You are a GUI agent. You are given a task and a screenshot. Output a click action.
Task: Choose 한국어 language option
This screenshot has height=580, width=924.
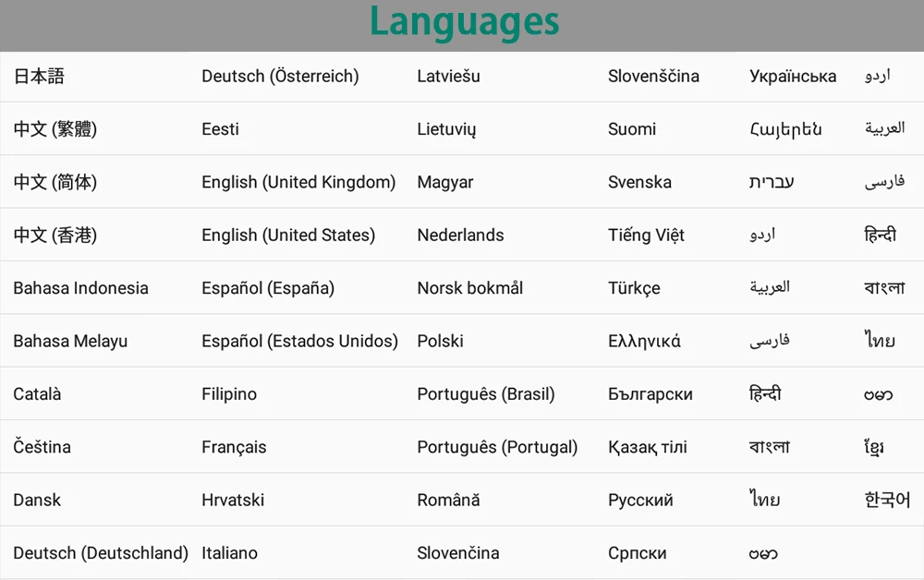tap(887, 500)
